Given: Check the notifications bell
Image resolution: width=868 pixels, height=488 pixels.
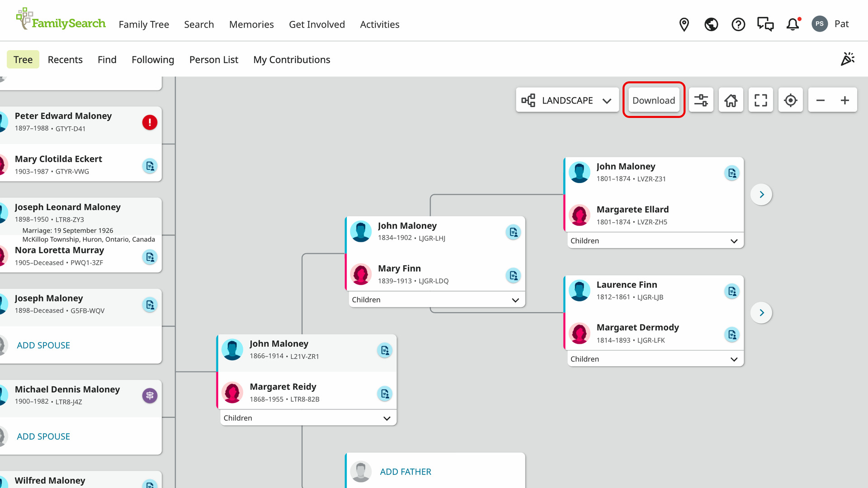Looking at the screenshot, I should click(x=793, y=24).
